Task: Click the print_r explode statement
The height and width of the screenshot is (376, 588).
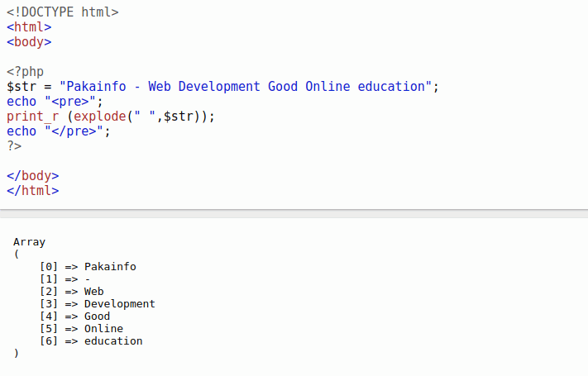Action: [111, 117]
